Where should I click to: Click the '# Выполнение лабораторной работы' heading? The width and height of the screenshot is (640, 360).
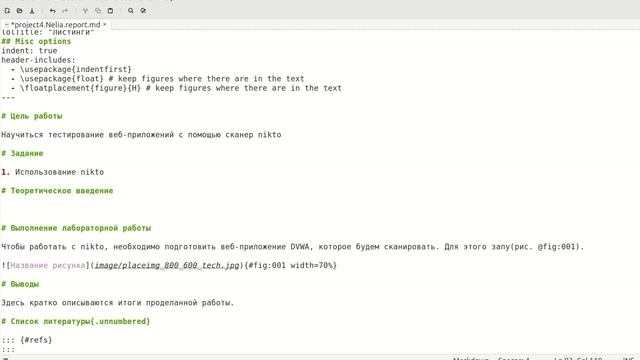click(x=76, y=228)
